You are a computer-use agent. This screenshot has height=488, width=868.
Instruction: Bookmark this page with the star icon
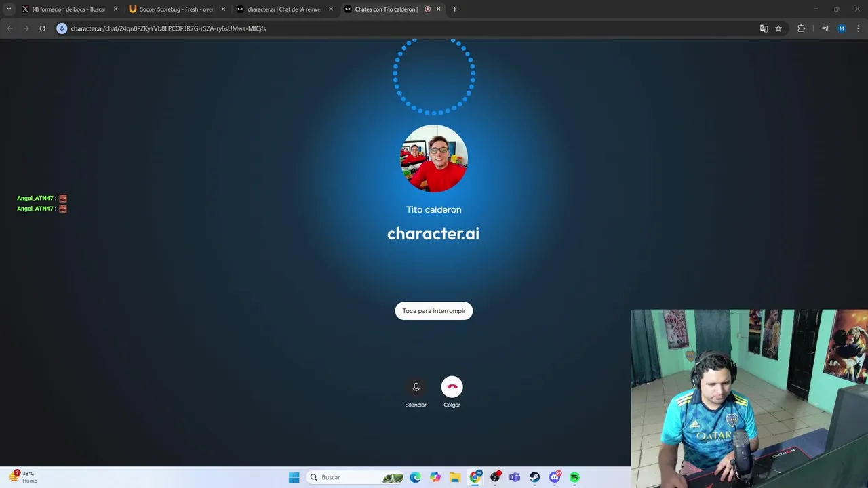[x=778, y=28]
